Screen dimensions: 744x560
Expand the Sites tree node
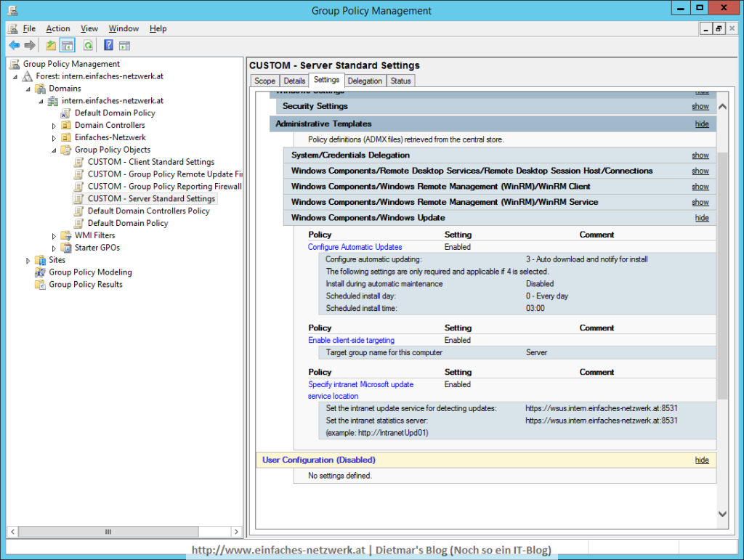(28, 259)
